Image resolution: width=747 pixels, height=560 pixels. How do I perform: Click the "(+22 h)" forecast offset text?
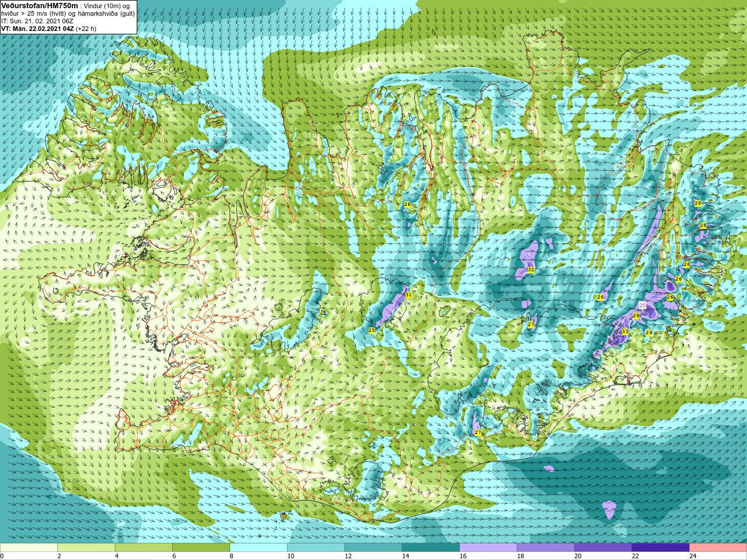(86, 29)
